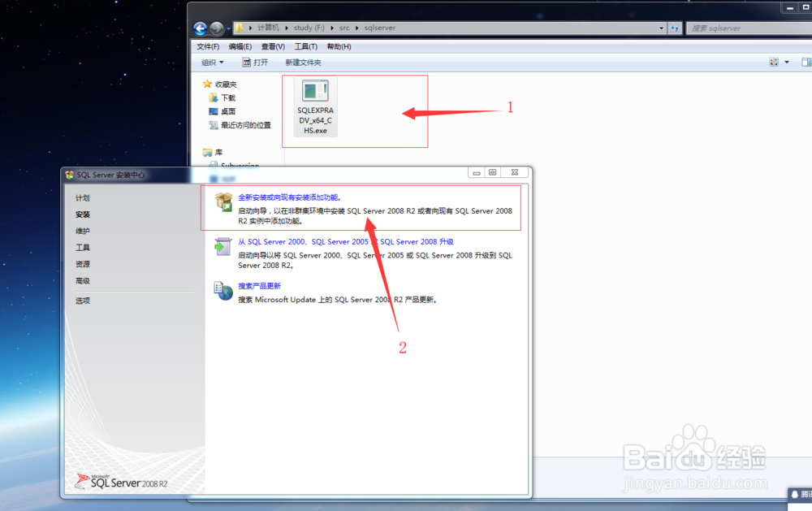Select 资源 in SQL Server setup sidebar
The image size is (812, 511).
click(x=82, y=264)
